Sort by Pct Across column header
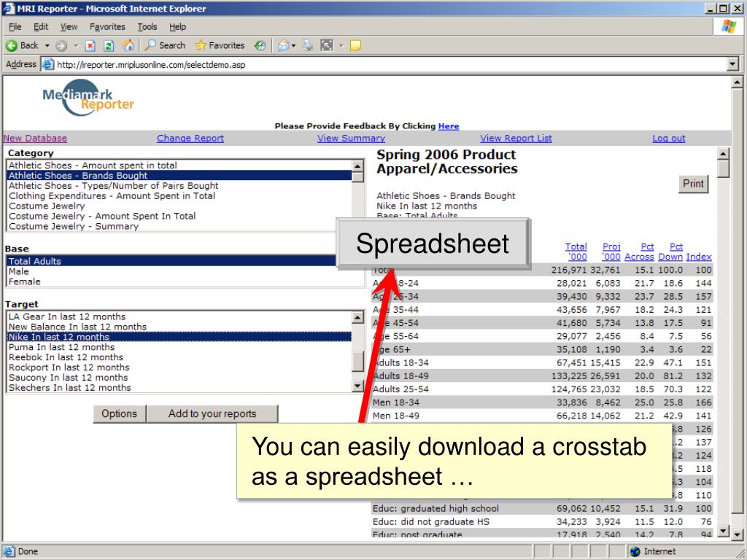Viewport: 747px width, 560px height. [x=639, y=252]
